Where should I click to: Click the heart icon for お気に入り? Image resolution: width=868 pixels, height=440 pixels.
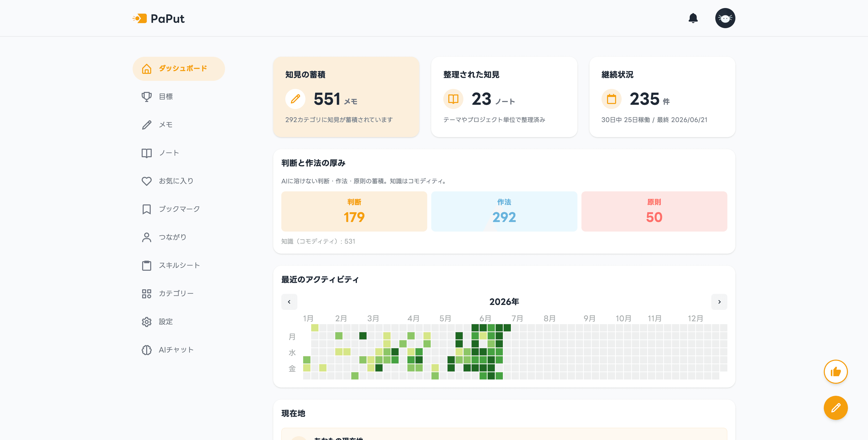click(x=147, y=181)
